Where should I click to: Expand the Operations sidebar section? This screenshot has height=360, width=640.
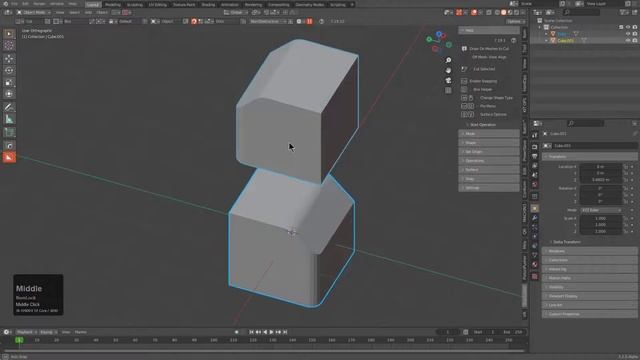pos(489,161)
